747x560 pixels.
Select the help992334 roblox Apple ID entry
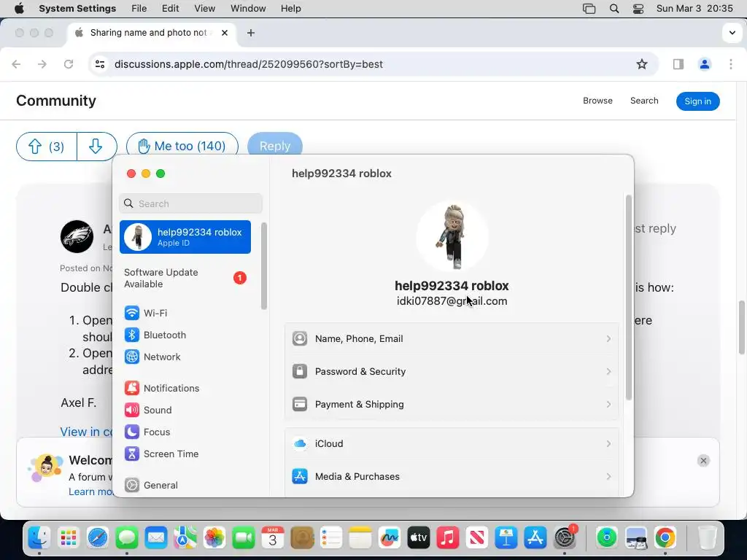click(x=185, y=237)
